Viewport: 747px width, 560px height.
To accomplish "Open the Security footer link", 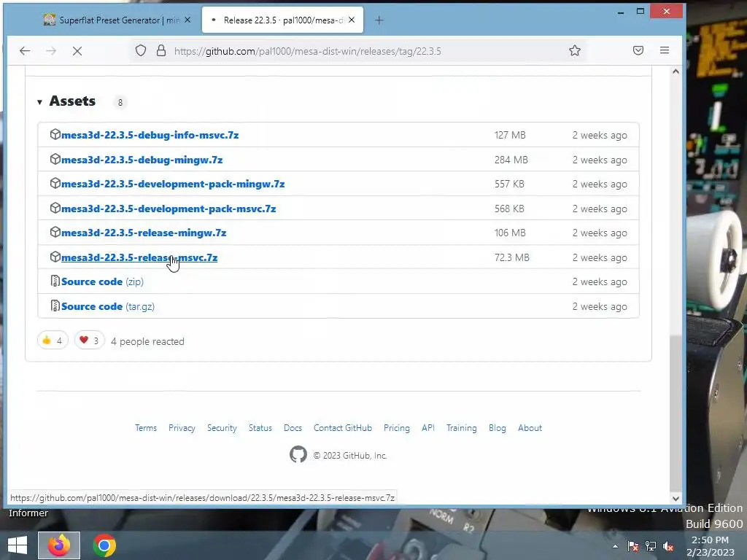I will click(x=222, y=427).
